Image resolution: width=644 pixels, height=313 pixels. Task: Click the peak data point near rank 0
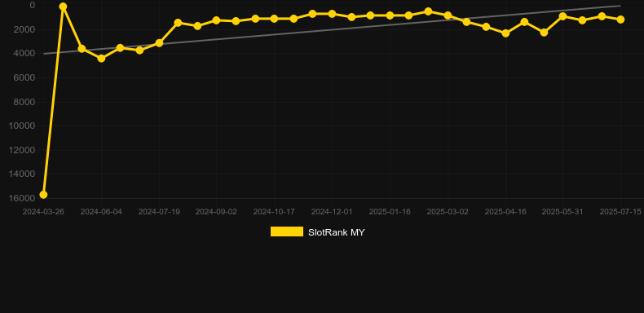[x=63, y=7]
